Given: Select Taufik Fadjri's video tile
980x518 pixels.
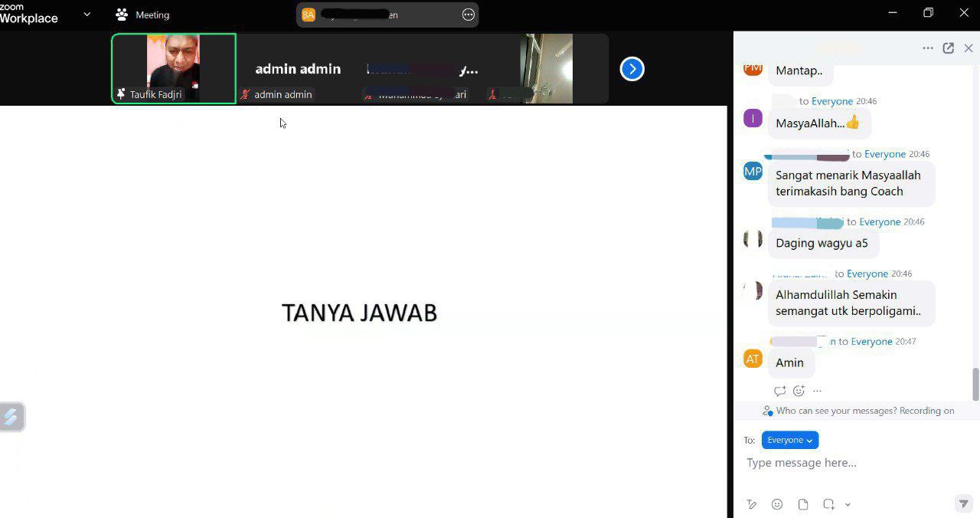Looking at the screenshot, I should click(x=174, y=68).
